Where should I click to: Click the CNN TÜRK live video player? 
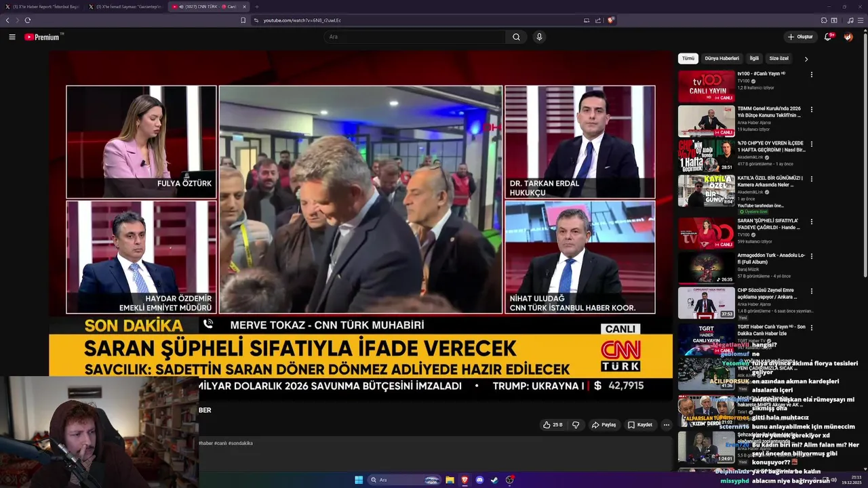pyautogui.click(x=361, y=226)
